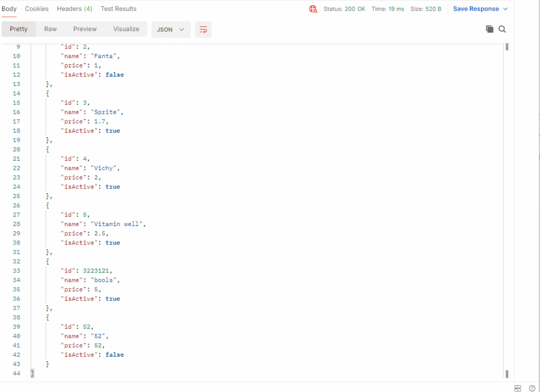
Task: Open search in the response body
Action: click(502, 30)
